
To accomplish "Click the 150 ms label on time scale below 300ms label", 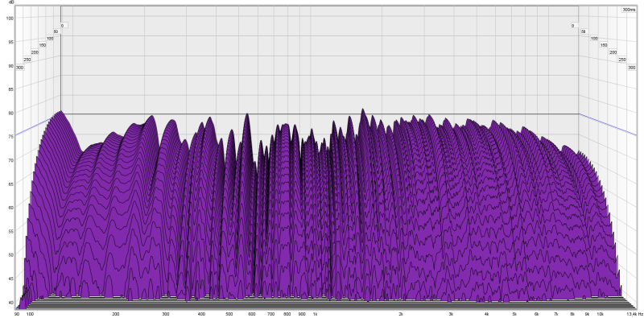I will [x=604, y=45].
